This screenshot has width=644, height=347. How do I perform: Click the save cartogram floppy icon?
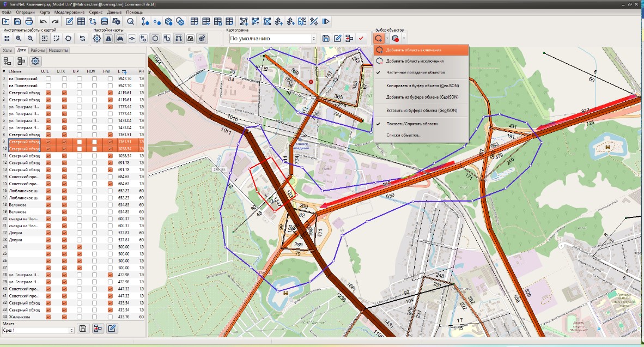326,38
